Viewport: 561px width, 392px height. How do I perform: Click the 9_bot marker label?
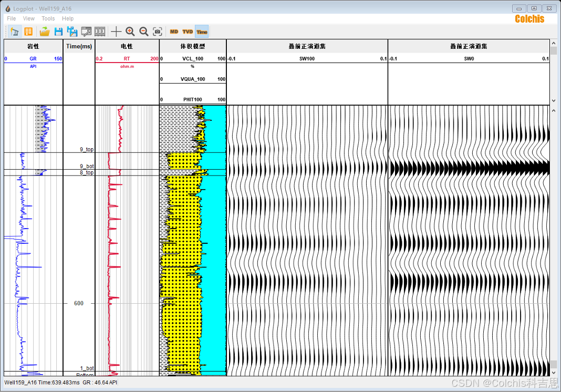87,166
